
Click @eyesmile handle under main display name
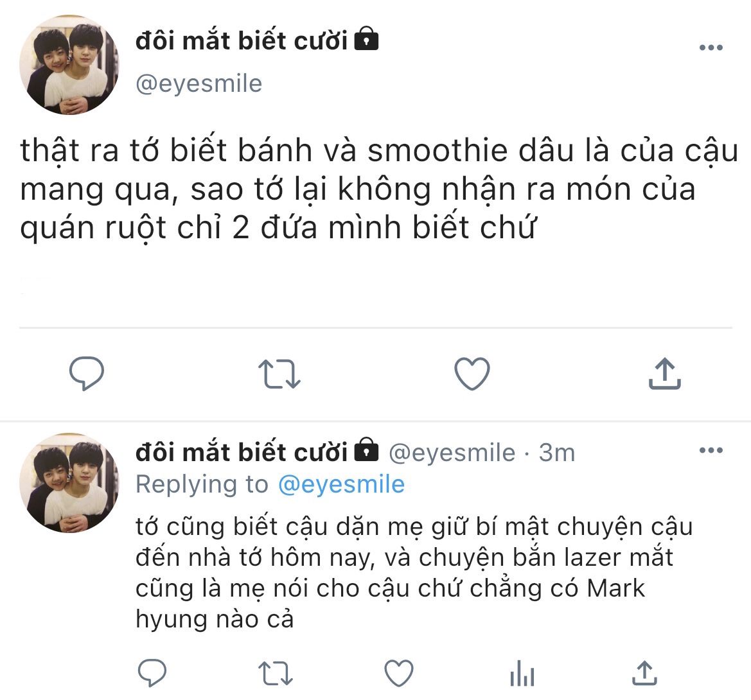pyautogui.click(x=199, y=83)
